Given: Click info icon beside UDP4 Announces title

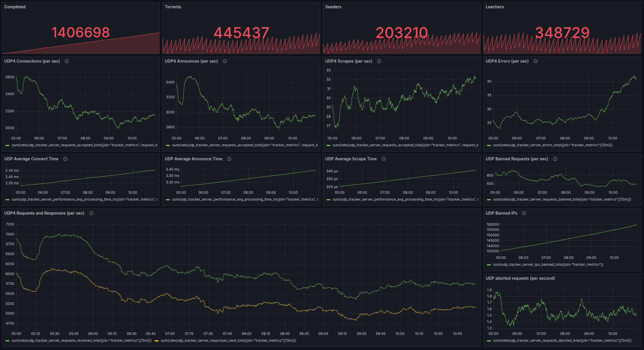Looking at the screenshot, I should pyautogui.click(x=225, y=61).
